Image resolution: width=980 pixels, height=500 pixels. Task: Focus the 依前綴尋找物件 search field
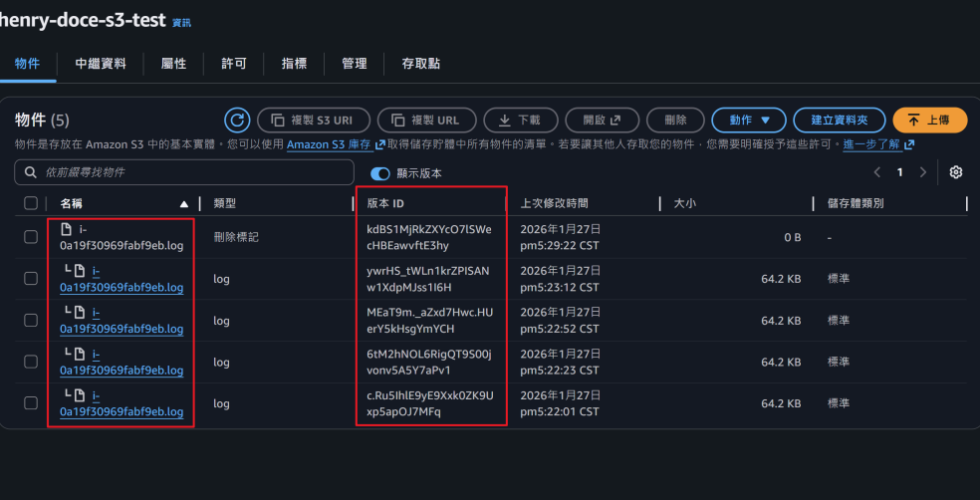pos(184,172)
